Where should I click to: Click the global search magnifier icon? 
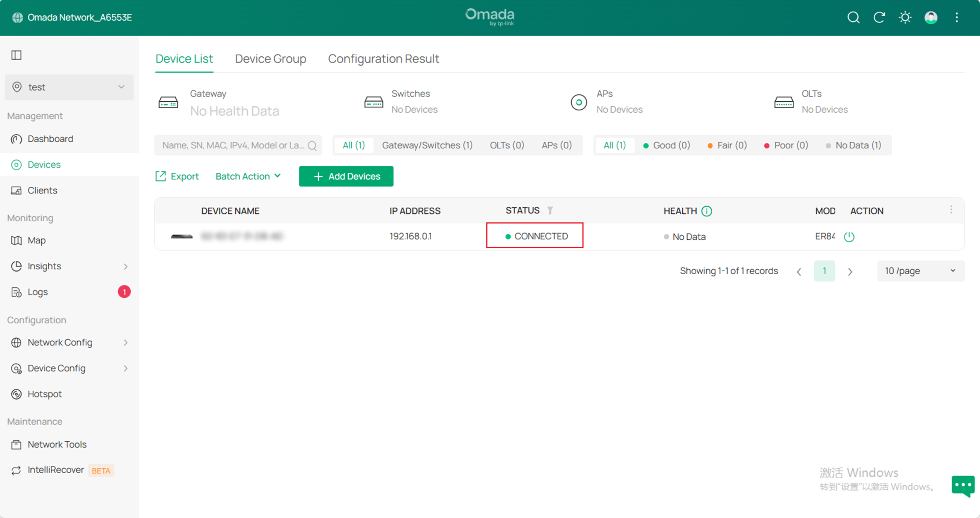point(853,18)
